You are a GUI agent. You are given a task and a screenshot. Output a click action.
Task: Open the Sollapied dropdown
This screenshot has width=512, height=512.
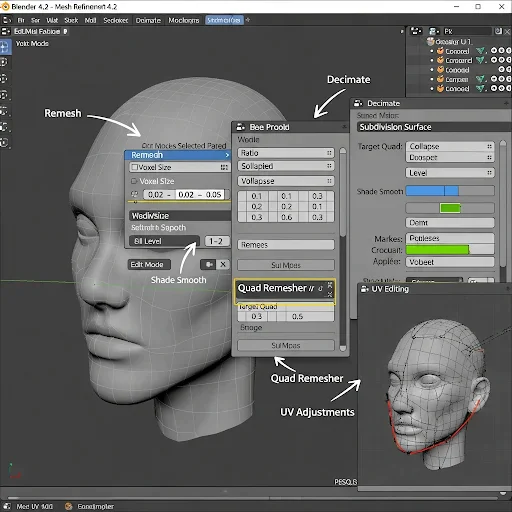pyautogui.click(x=286, y=166)
